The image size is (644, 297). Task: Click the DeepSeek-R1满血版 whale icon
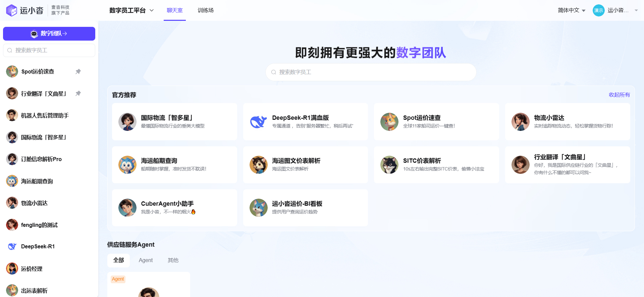pyautogui.click(x=258, y=122)
